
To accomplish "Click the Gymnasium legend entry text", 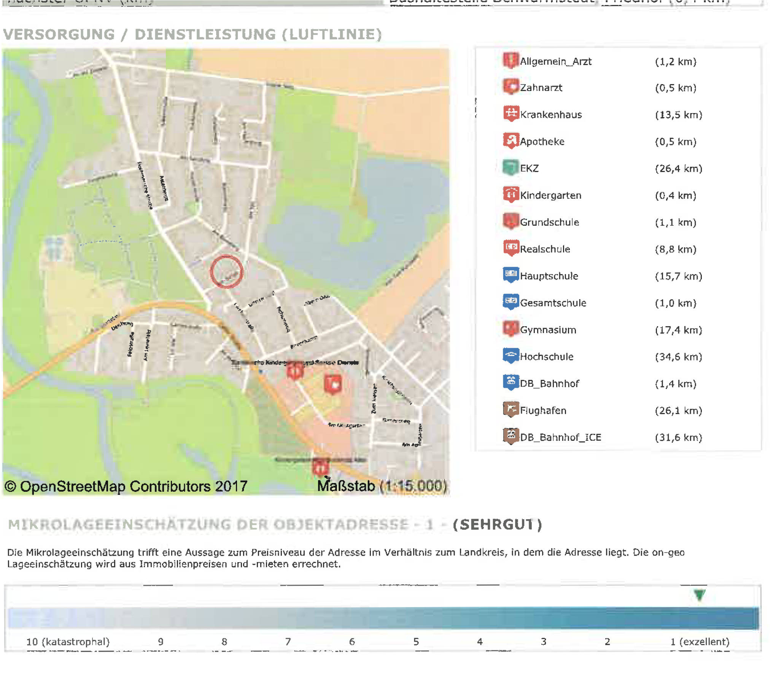I will tap(548, 330).
